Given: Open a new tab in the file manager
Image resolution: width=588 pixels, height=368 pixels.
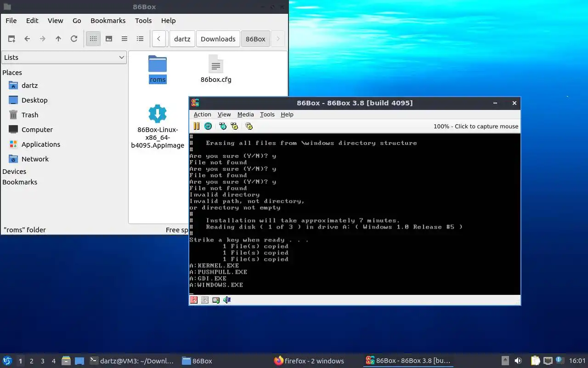Looking at the screenshot, I should 11,39.
